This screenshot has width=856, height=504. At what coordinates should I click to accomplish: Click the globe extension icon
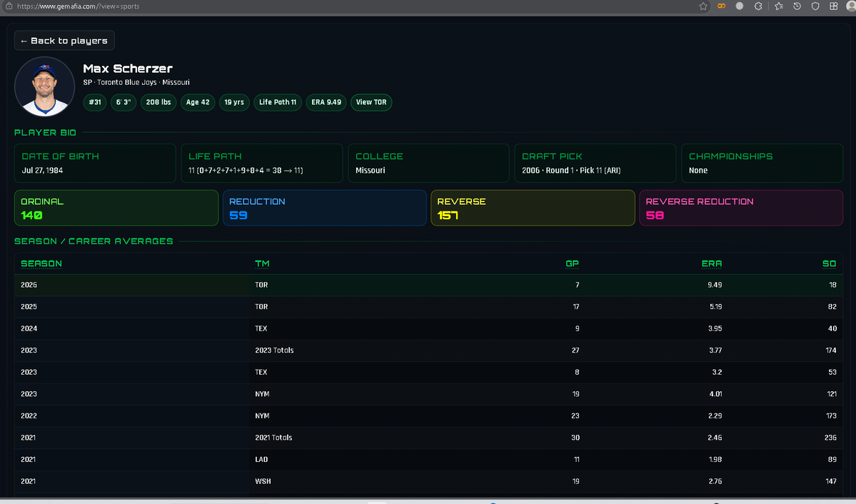point(740,6)
